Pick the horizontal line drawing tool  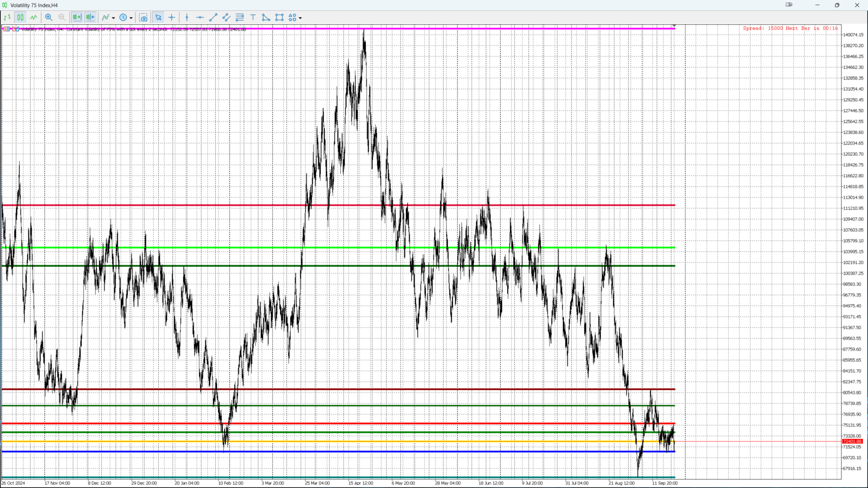point(200,17)
